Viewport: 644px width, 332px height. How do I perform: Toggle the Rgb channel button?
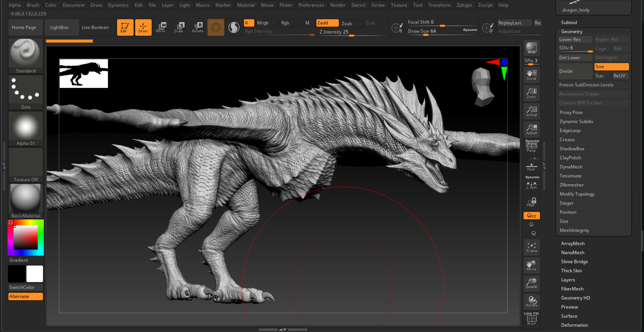291,23
